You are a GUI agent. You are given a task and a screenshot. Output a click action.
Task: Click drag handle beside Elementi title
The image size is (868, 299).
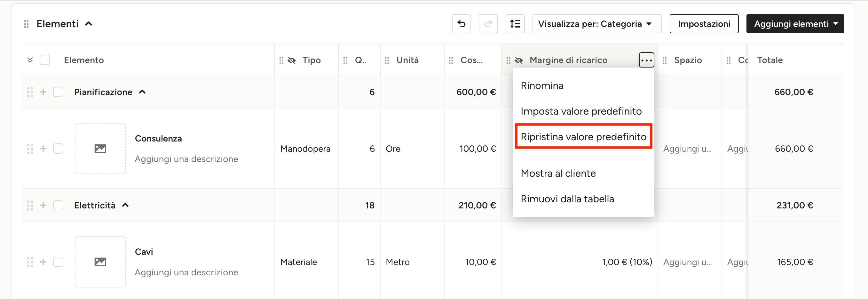click(26, 24)
